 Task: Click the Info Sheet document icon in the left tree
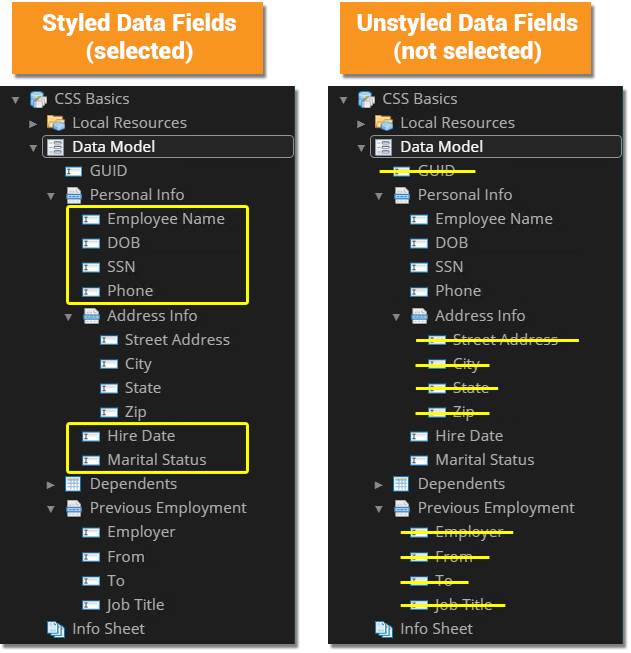click(x=56, y=629)
